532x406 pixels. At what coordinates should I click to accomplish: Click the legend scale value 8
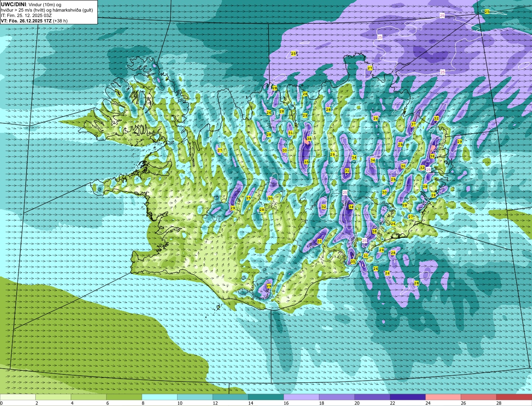143,403
